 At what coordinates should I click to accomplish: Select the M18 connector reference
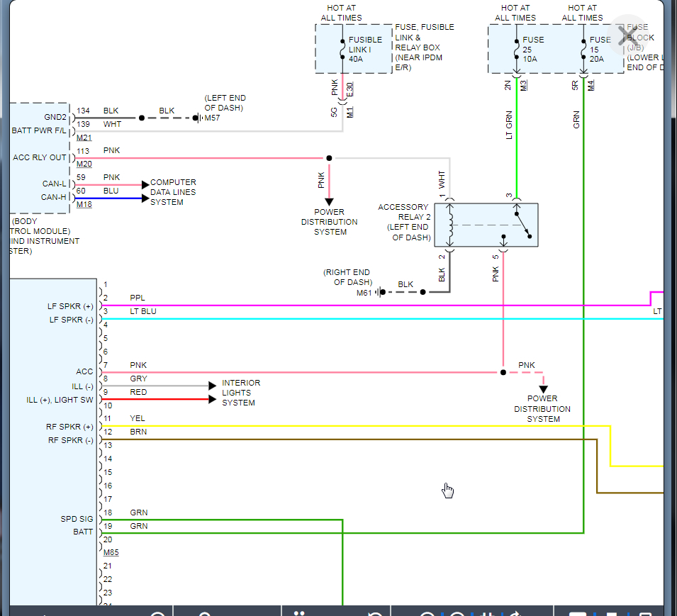click(84, 205)
